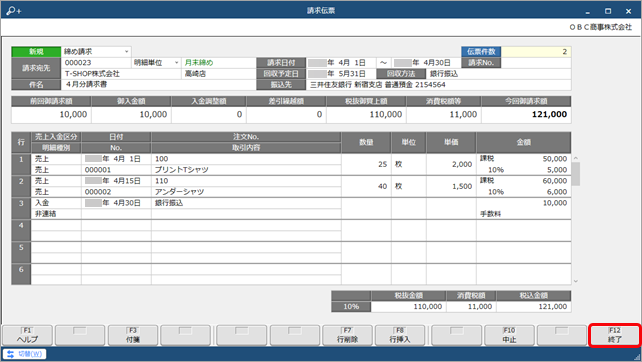Open F1 ヘルプ help

click(x=27, y=335)
